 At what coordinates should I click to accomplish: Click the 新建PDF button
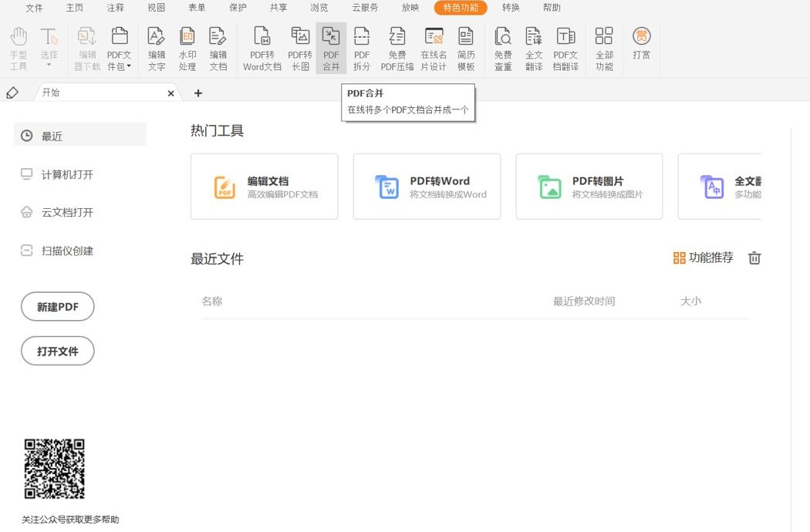(58, 307)
